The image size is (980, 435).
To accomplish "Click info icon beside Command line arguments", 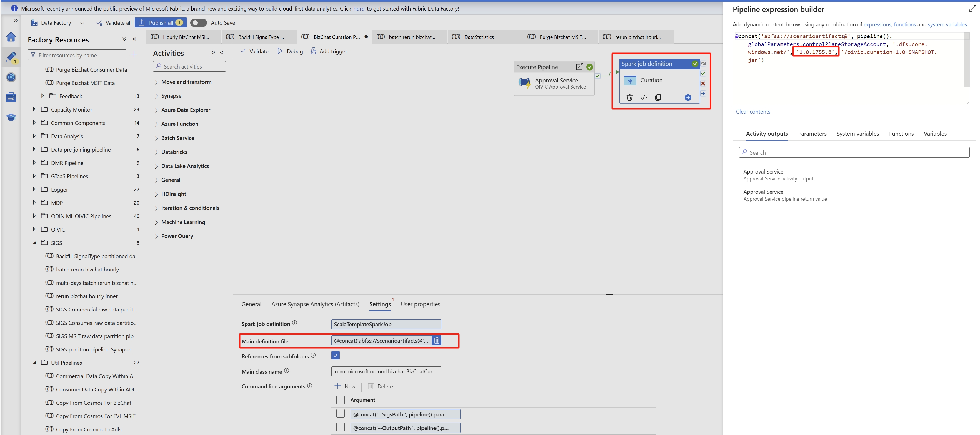I will pyautogui.click(x=310, y=386).
